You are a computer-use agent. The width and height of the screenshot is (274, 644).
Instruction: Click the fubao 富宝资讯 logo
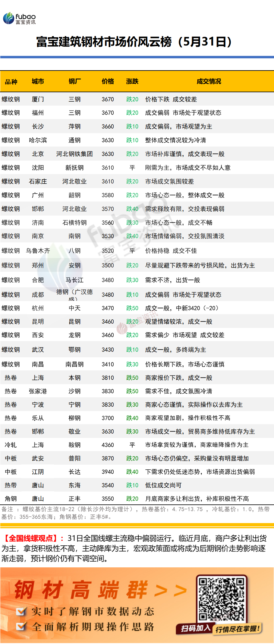(19, 18)
